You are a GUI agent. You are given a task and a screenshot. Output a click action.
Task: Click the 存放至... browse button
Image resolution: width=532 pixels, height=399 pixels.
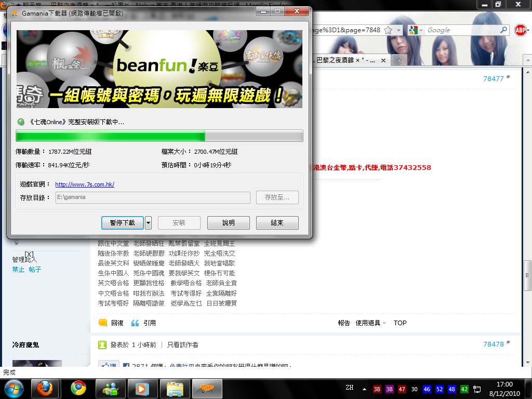pos(277,197)
